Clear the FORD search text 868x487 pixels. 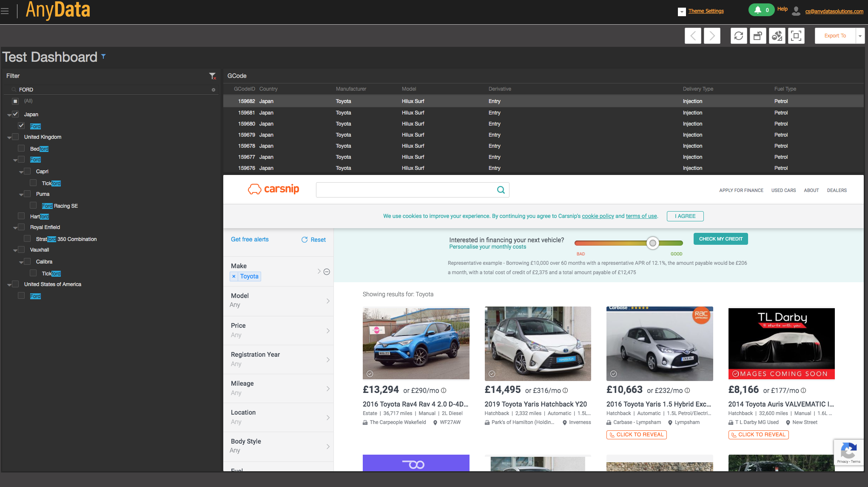tap(213, 90)
